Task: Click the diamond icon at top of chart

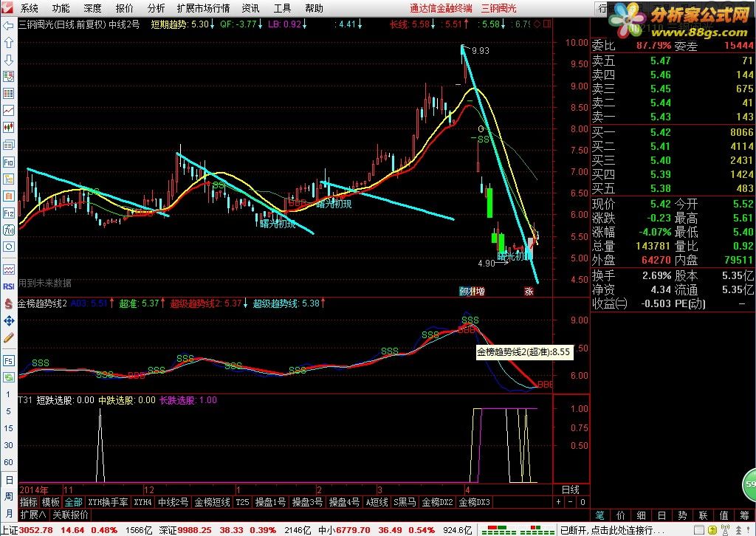Action: [537, 24]
